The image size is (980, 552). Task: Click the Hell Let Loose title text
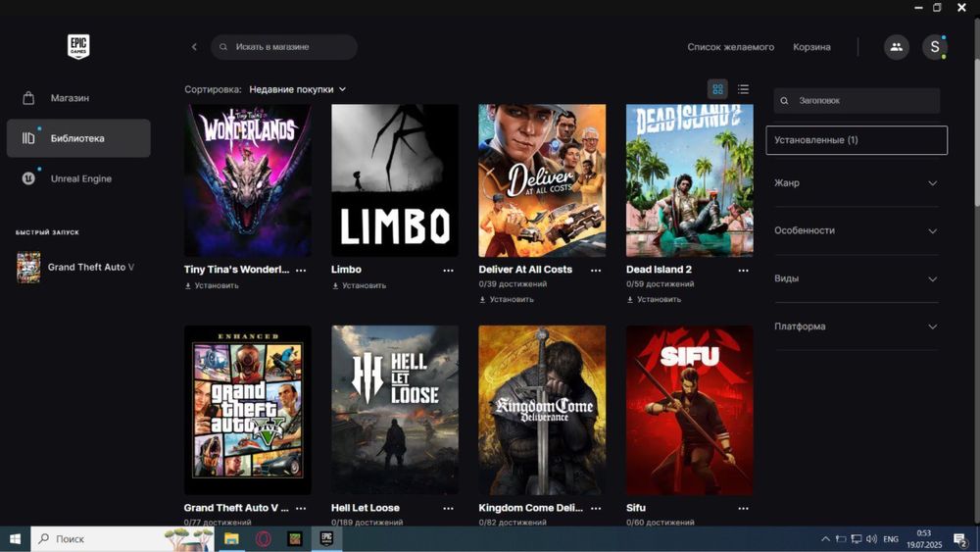tap(366, 508)
